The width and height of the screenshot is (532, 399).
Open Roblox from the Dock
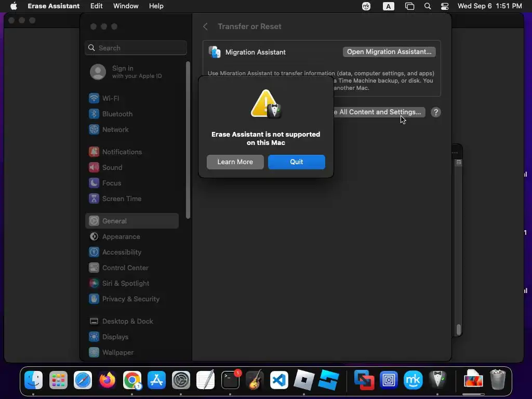pos(303,380)
